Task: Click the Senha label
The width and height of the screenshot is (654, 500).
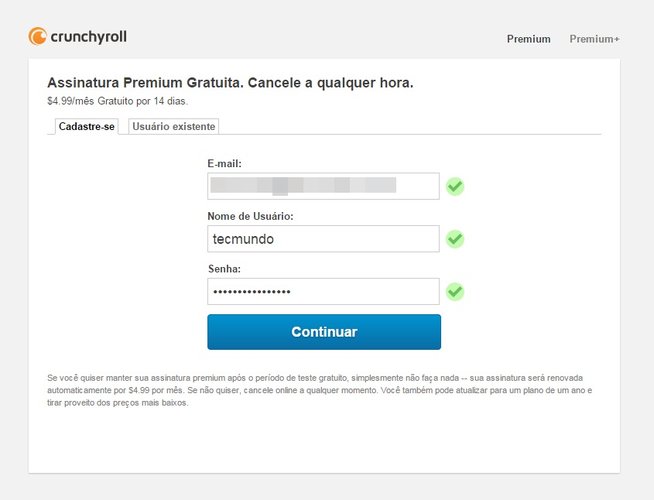Action: pyautogui.click(x=224, y=269)
